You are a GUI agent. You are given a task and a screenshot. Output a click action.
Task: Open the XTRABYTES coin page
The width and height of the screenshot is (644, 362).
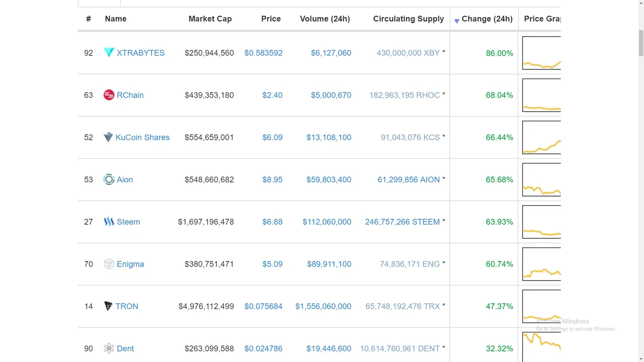point(140,53)
